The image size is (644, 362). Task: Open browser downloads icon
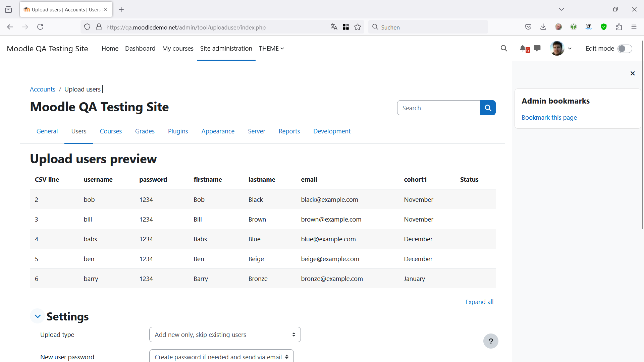[x=543, y=27]
